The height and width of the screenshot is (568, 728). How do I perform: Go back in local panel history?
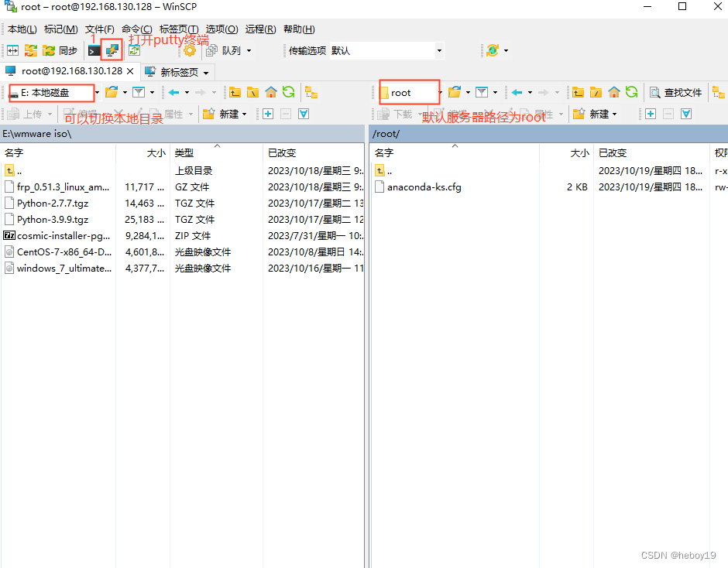[174, 92]
